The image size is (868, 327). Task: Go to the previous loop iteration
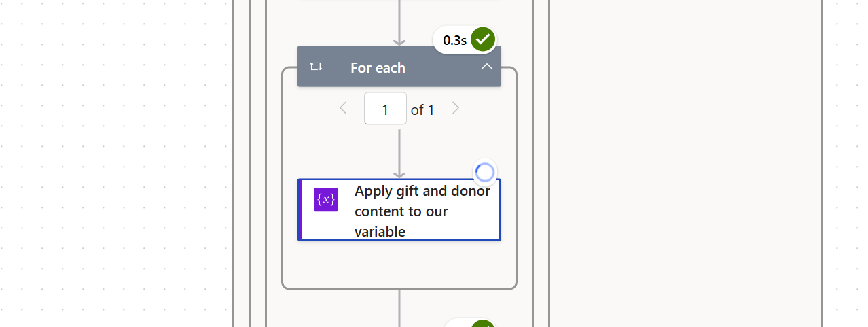pyautogui.click(x=343, y=108)
